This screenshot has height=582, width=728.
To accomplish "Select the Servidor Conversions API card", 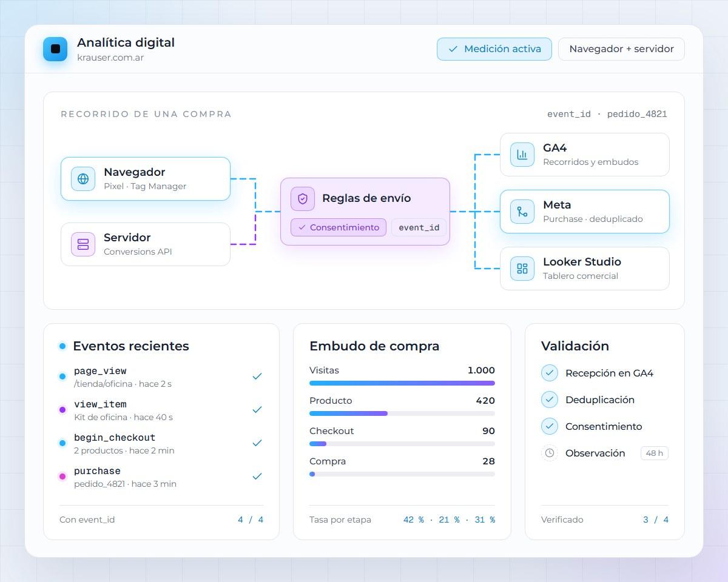I will coord(146,244).
